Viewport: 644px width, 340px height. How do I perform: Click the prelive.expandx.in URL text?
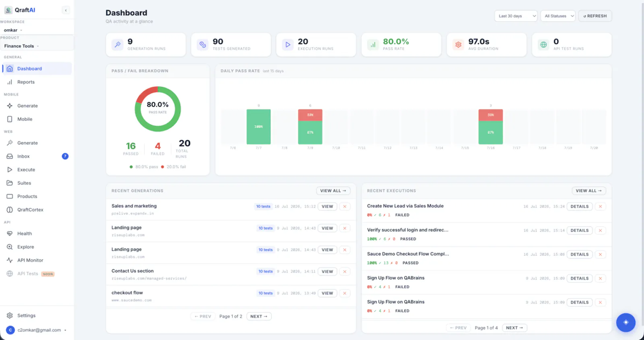(133, 214)
